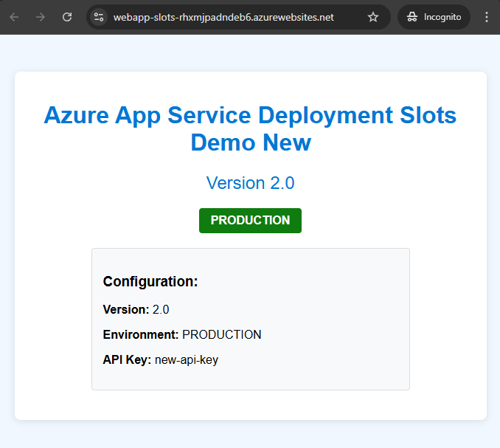This screenshot has width=500, height=448.
Task: Bookmark this page with the star icon
Action: tap(372, 17)
